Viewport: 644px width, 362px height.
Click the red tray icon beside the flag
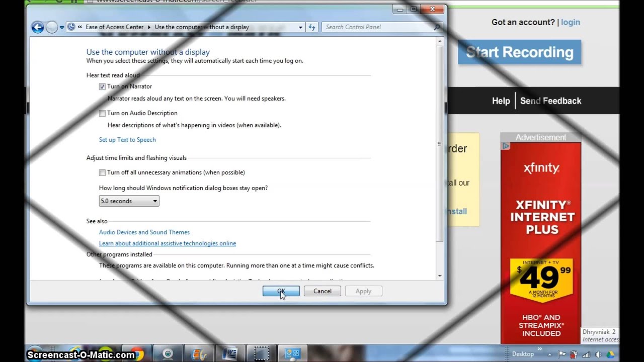coord(574,354)
